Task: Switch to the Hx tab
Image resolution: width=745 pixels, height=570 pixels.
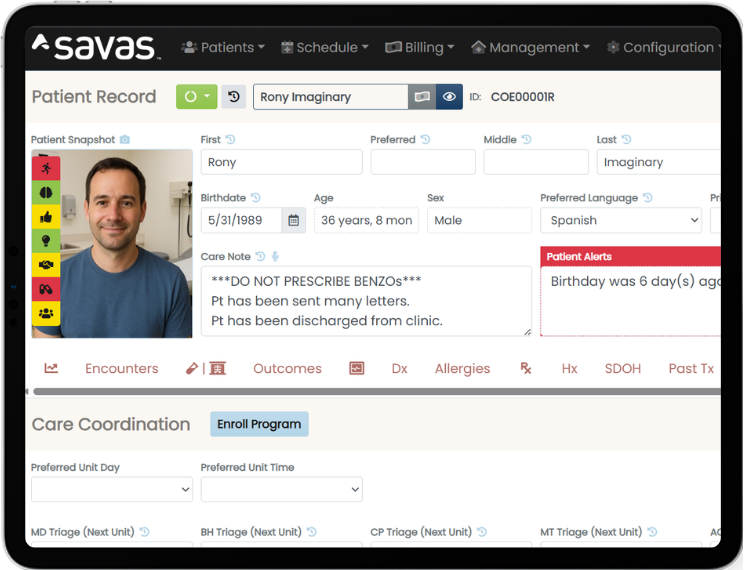Action: [569, 369]
